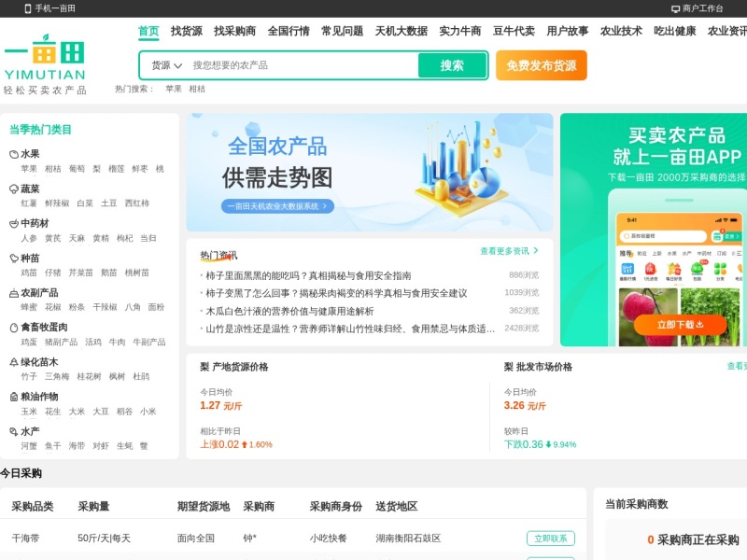Screen dimensions: 747x560
Task: Click the 水果 category icon
Action: click(x=14, y=154)
